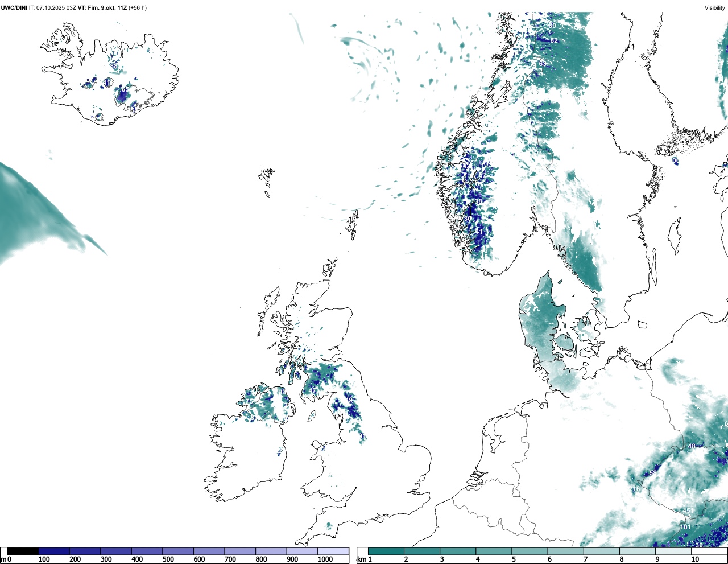This screenshot has height=564, width=728.
Task: Click the '(+56 h)' forecast offset text
Action: click(138, 8)
